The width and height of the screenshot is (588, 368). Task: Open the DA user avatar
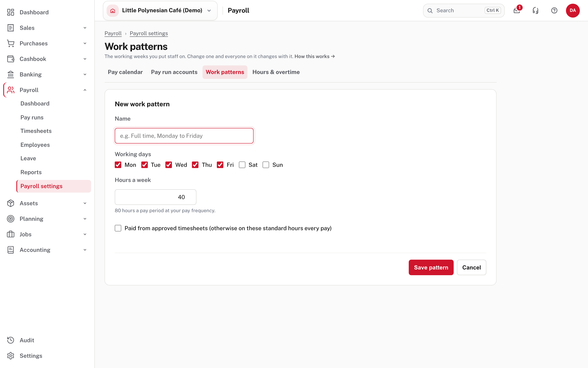point(573,10)
